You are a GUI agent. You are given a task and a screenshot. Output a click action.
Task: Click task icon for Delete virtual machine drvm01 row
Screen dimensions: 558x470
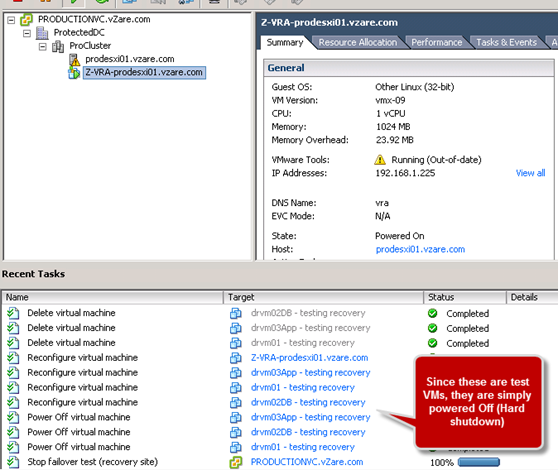click(x=13, y=343)
